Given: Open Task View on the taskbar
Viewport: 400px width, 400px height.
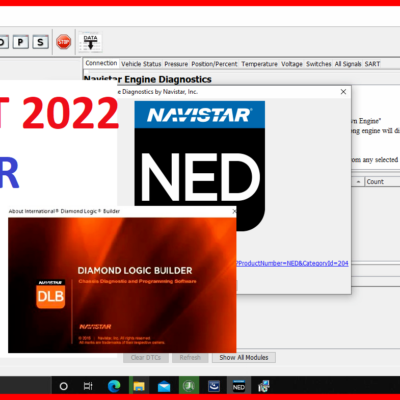Looking at the screenshot, I should tap(88, 386).
